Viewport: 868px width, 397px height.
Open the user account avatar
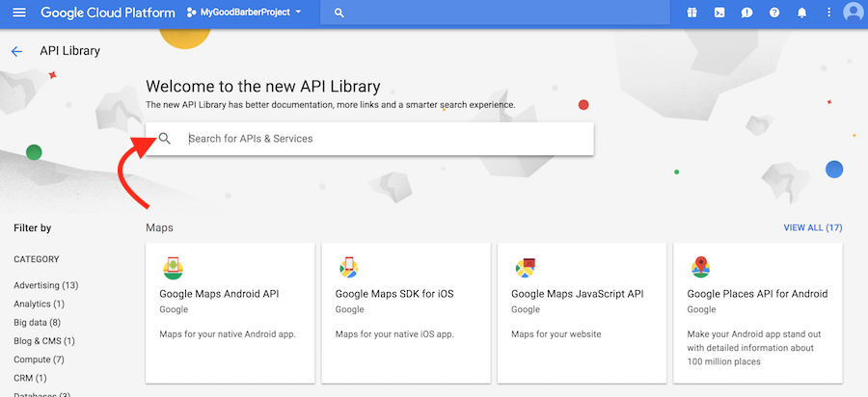click(854, 13)
